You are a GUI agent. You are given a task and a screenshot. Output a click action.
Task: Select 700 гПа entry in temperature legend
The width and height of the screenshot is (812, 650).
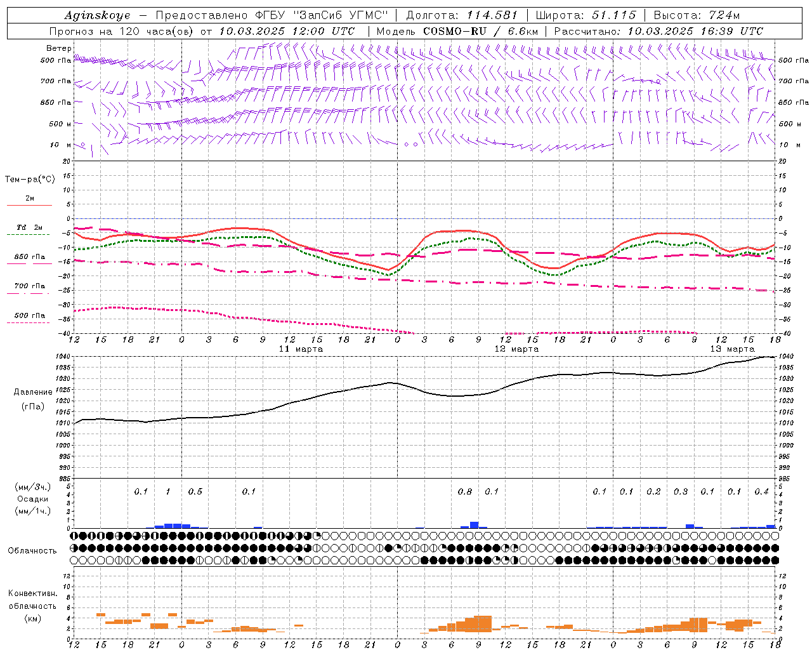click(x=30, y=286)
